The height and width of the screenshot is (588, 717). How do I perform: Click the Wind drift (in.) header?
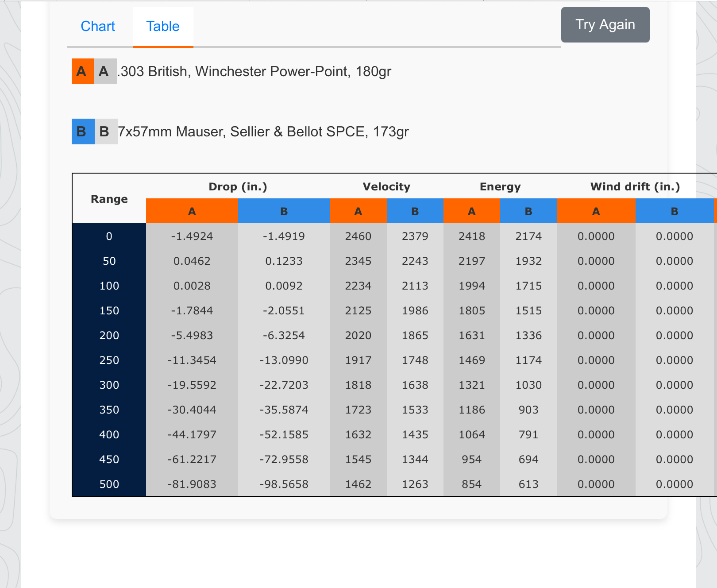[x=636, y=186]
